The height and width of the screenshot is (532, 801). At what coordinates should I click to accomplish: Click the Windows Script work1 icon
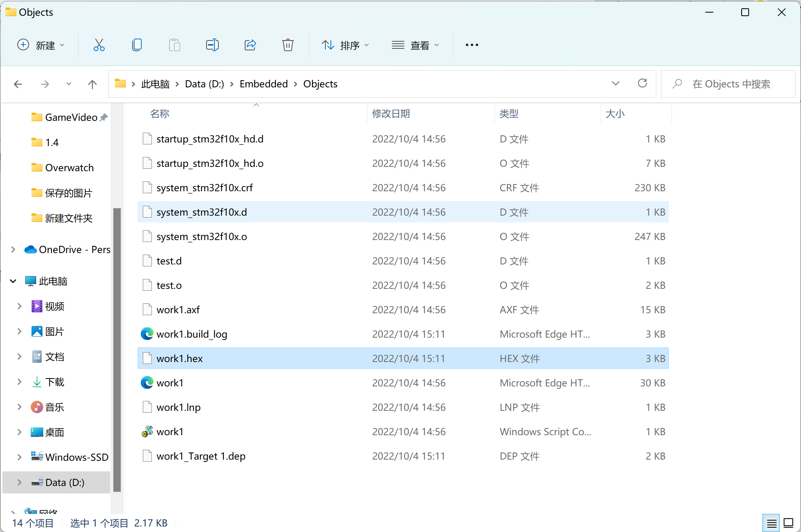(x=147, y=432)
